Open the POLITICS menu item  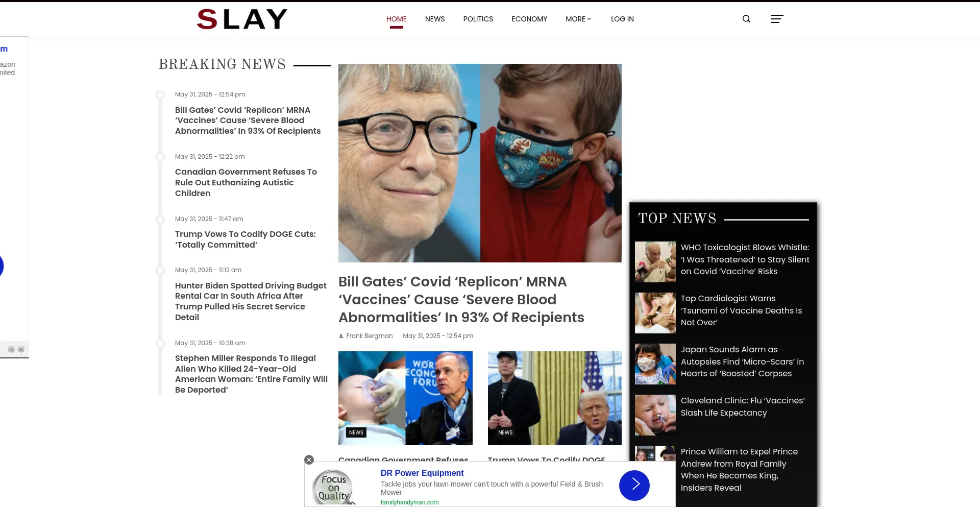(478, 19)
